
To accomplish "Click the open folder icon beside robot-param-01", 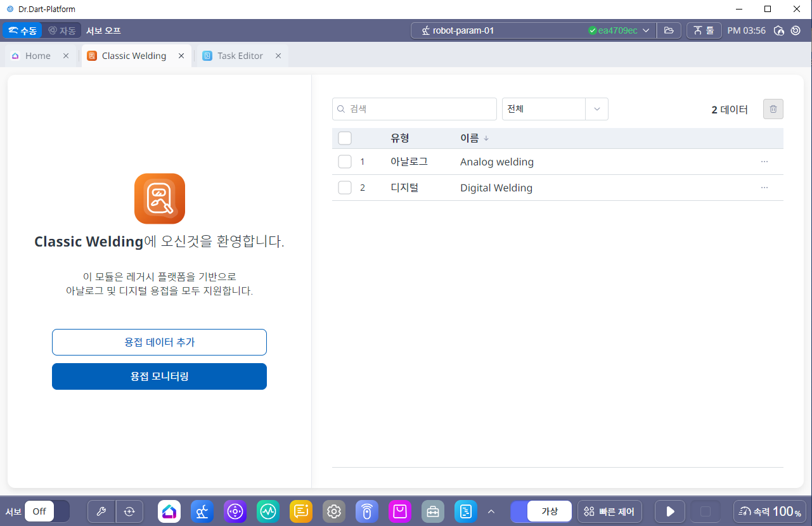I will (x=668, y=30).
